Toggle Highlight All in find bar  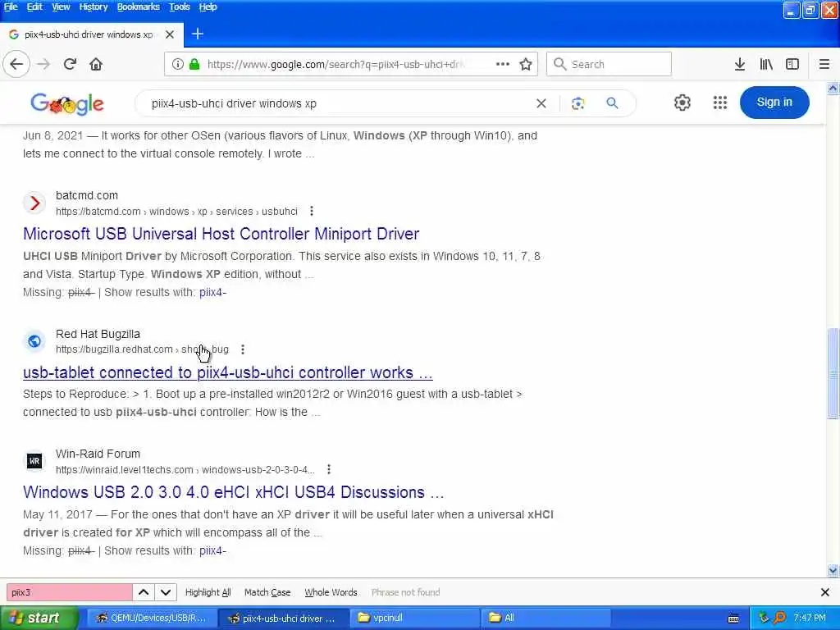[208, 592]
